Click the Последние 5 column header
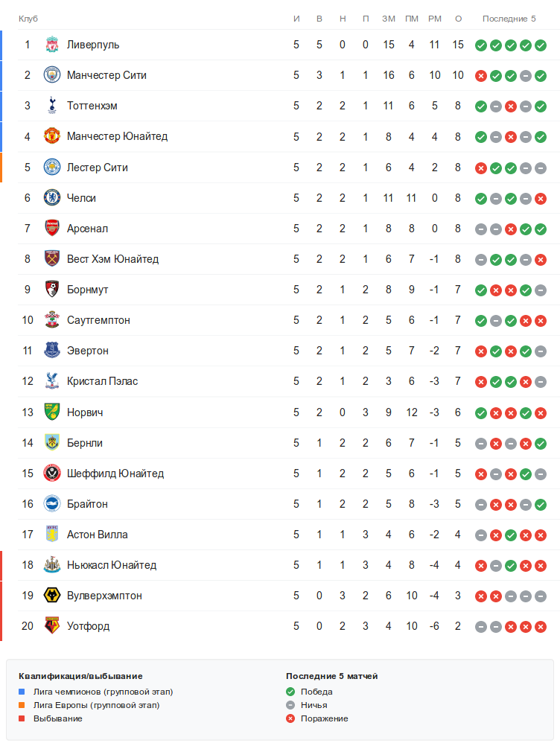This screenshot has width=560, height=746. [x=509, y=19]
